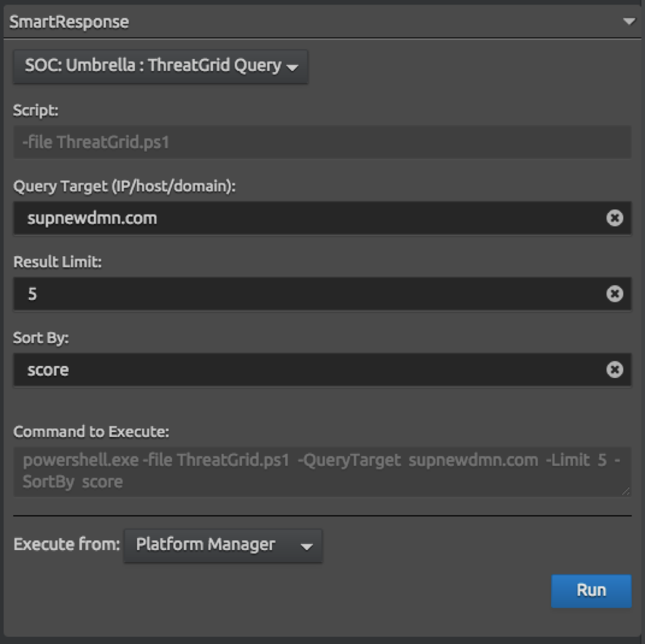This screenshot has width=645, height=644.
Task: Select the SmartResponse panel title
Action: click(69, 22)
